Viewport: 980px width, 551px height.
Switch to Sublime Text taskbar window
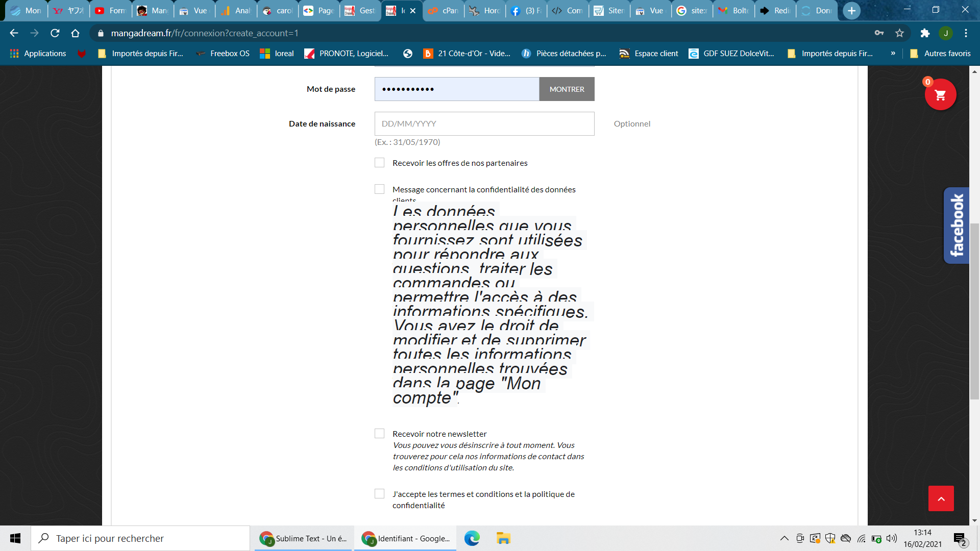(303, 538)
